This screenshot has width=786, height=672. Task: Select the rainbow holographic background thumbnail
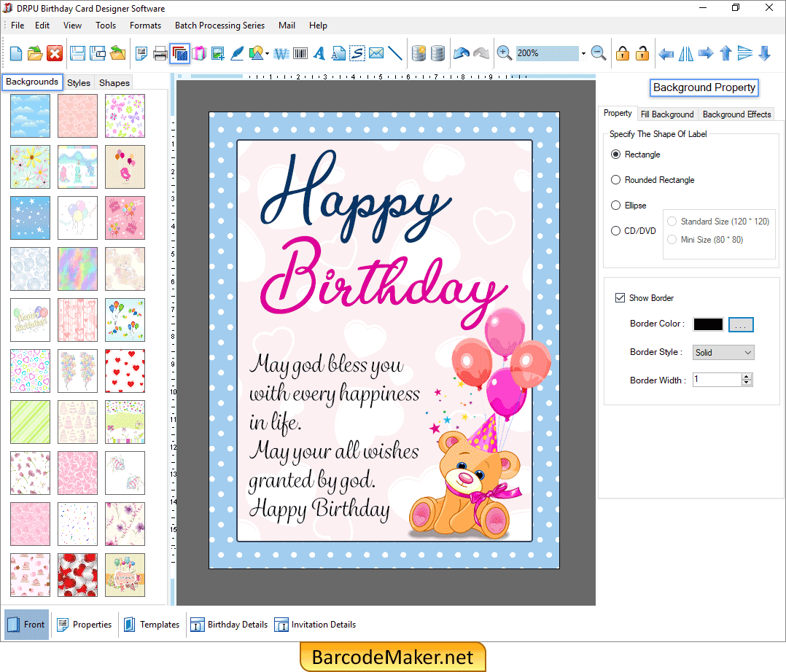click(x=78, y=269)
